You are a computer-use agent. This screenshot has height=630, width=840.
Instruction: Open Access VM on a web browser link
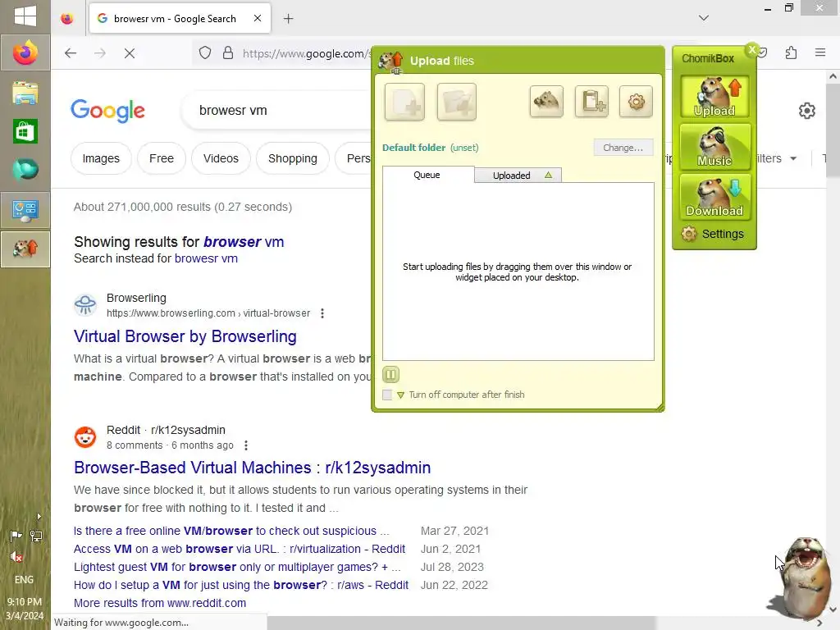239,549
